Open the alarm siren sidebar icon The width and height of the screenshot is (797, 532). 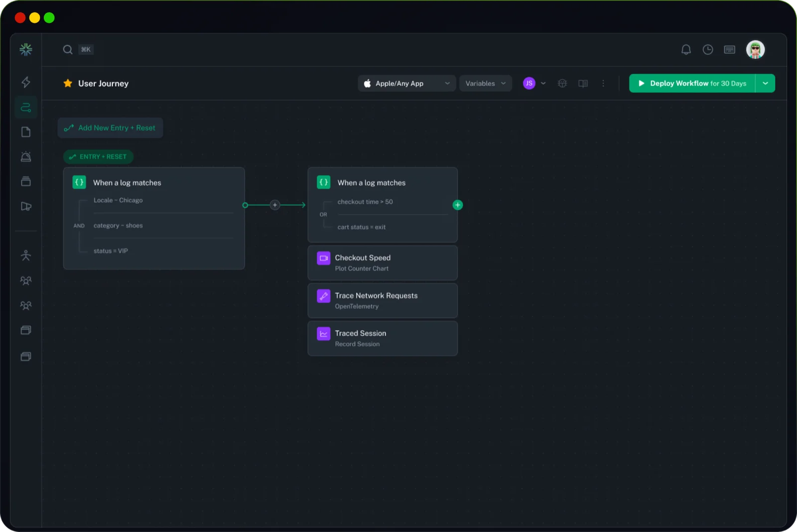tap(26, 157)
